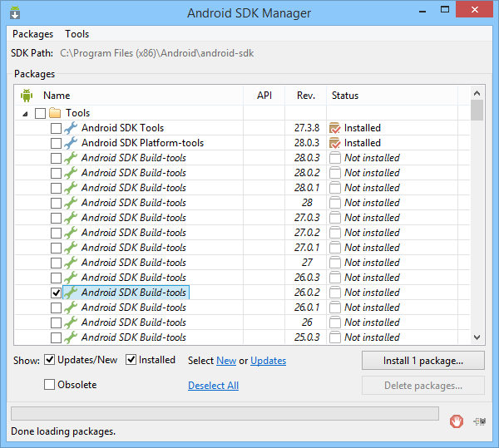Toggle the Installed show checkbox
The height and width of the screenshot is (448, 499).
[x=131, y=360]
